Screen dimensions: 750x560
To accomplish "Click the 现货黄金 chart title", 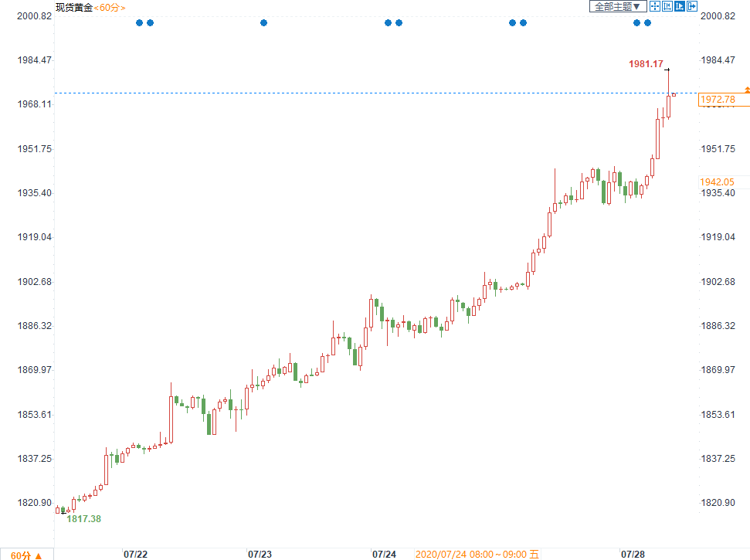I will 74,7.
